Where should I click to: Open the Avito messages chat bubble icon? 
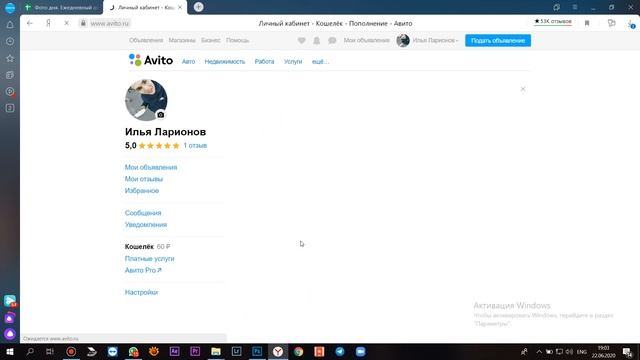(x=332, y=40)
